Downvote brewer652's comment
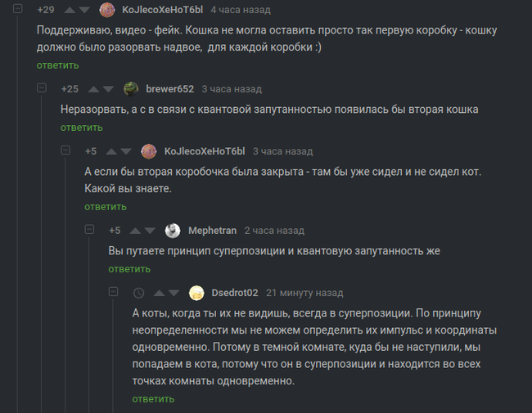Image resolution: width=532 pixels, height=413 pixels. [110, 89]
